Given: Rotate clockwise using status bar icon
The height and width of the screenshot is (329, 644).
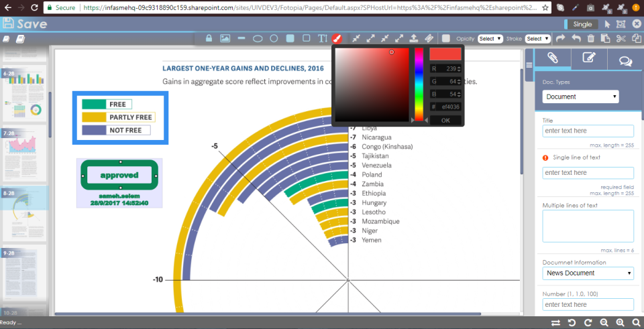Looking at the screenshot, I should pos(588,323).
